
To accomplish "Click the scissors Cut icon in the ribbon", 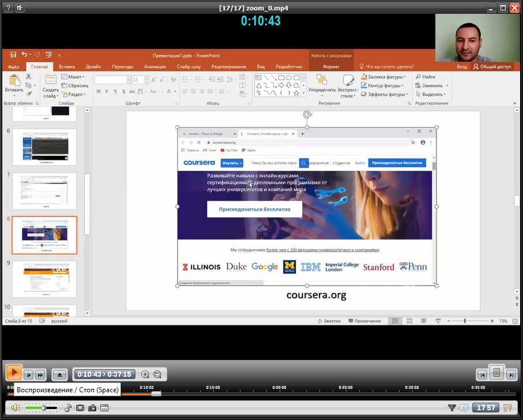I will tap(29, 77).
